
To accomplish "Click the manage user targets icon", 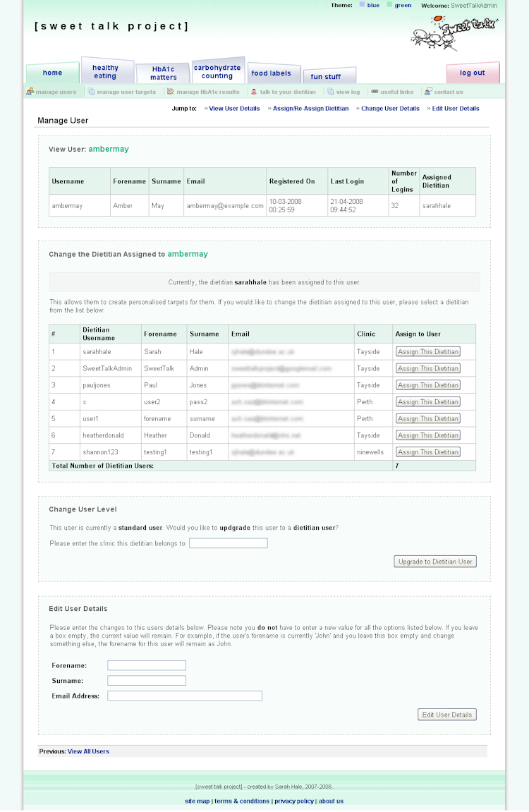I will [91, 92].
